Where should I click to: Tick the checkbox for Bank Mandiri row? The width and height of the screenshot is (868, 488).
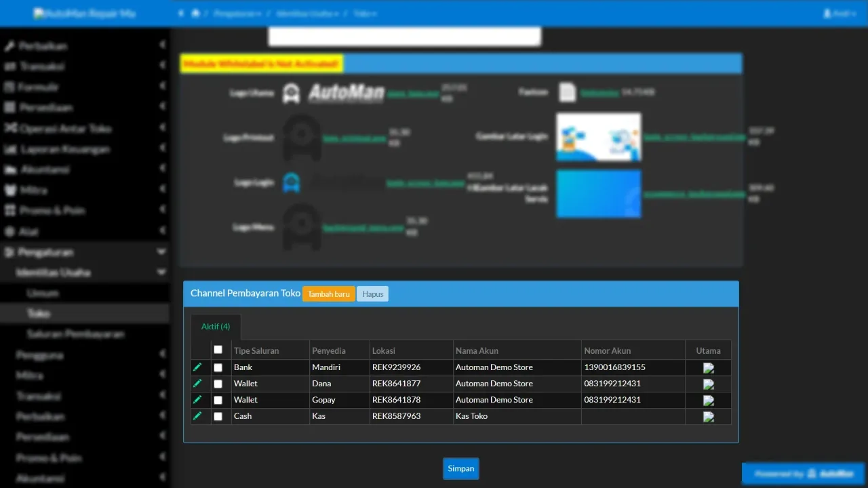point(218,367)
